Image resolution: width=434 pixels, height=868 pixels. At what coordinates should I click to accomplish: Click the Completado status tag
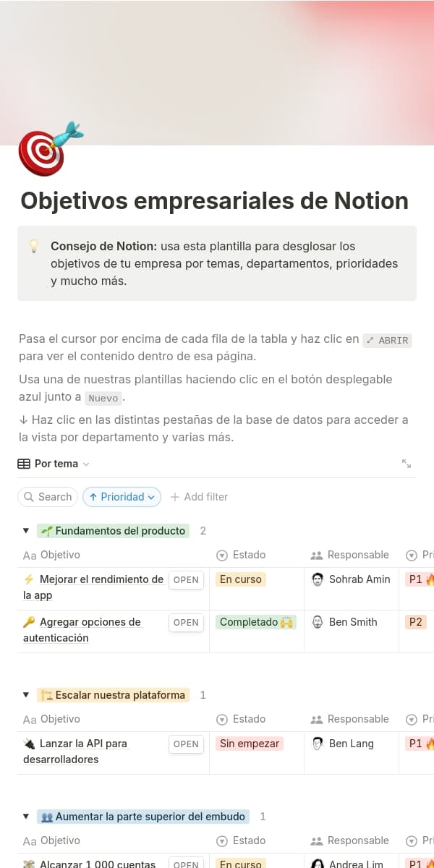pos(256,622)
